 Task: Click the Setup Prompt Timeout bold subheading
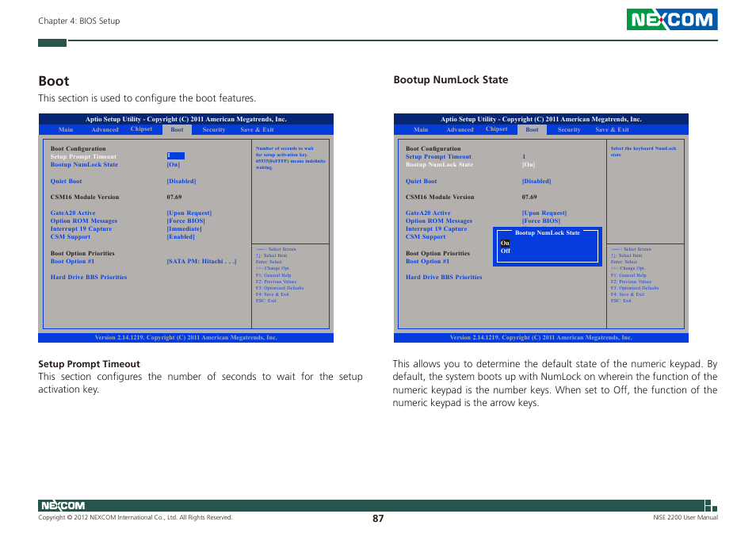click(x=90, y=364)
